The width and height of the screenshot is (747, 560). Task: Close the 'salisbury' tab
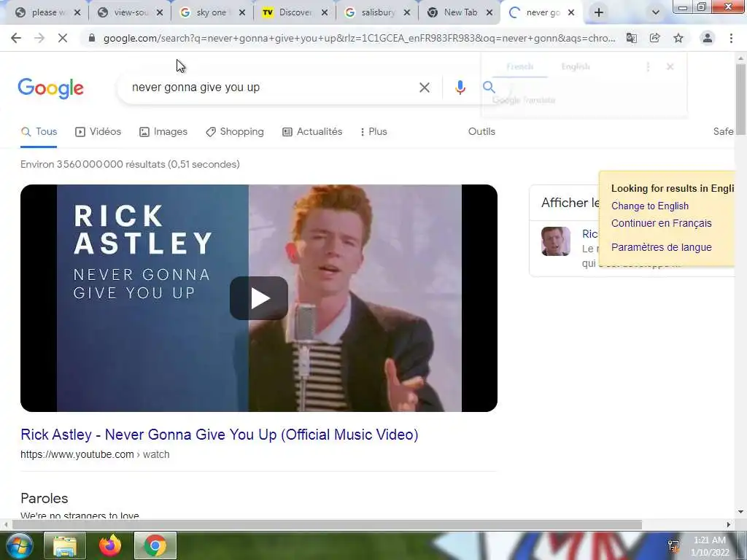(407, 13)
